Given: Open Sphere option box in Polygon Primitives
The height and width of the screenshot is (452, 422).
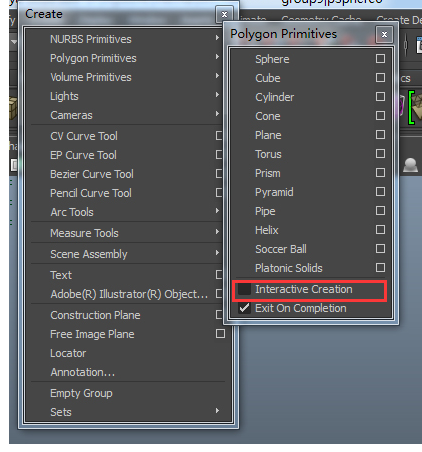Looking at the screenshot, I should tap(380, 59).
